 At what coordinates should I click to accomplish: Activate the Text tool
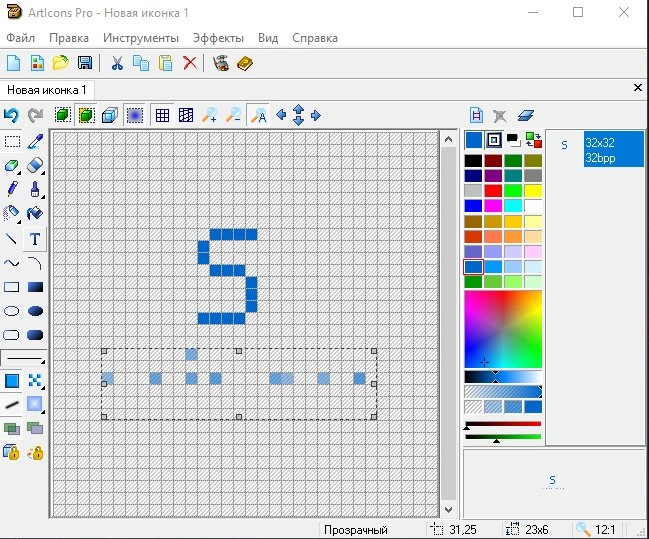(x=35, y=239)
